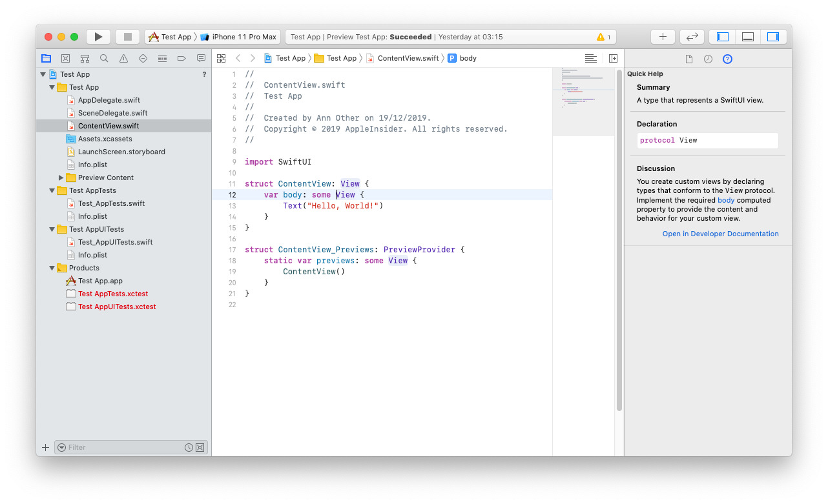
Task: Toggle the debug area visibility
Action: point(747,36)
